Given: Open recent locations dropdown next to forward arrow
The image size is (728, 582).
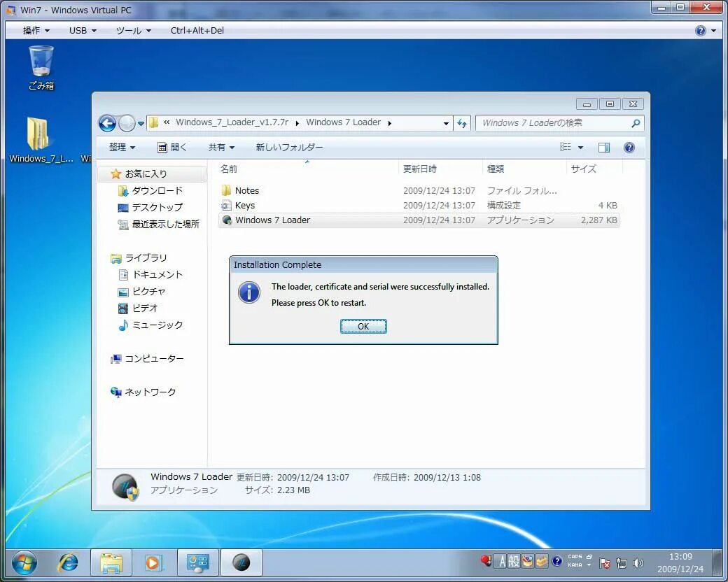Looking at the screenshot, I should 141,123.
